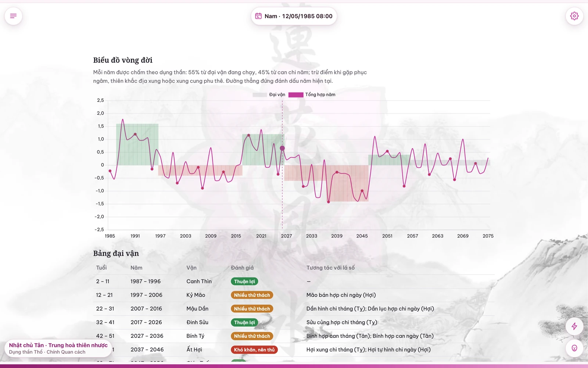
Task: Click the green Canh Thìn period bar on chart
Action: 137,145
